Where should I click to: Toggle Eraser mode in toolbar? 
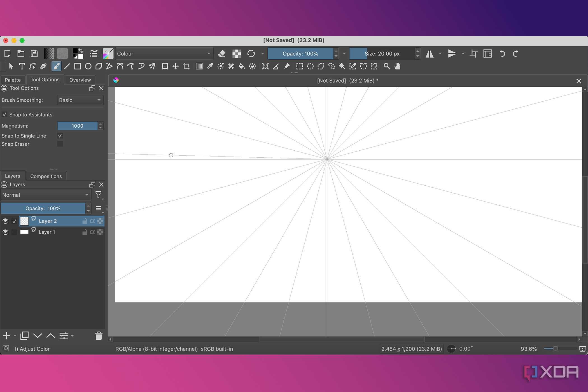(x=221, y=53)
